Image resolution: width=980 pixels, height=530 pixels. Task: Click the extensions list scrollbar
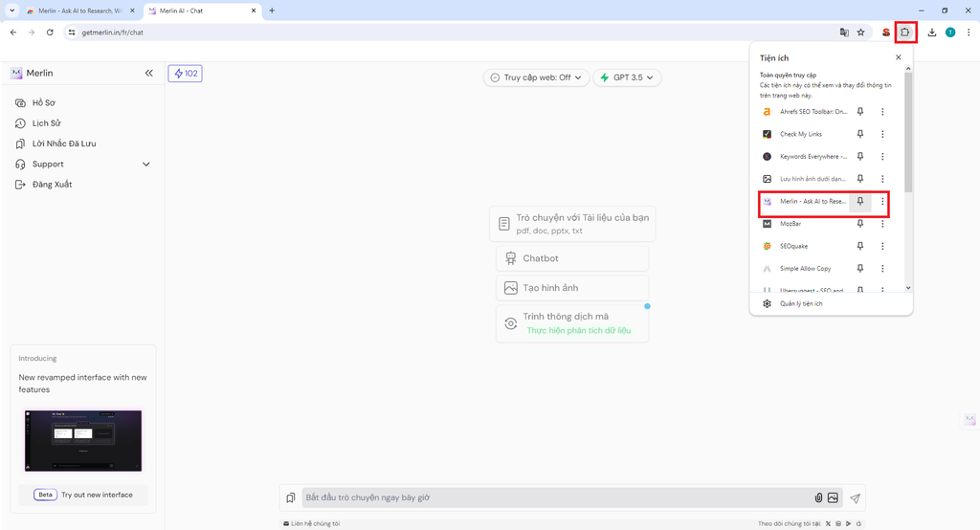[907, 134]
